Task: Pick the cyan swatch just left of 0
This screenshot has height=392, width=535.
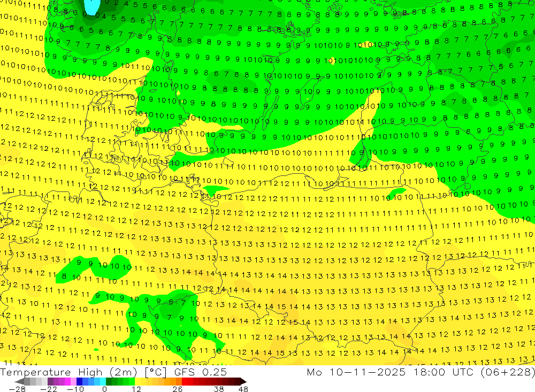Action: (x=103, y=381)
